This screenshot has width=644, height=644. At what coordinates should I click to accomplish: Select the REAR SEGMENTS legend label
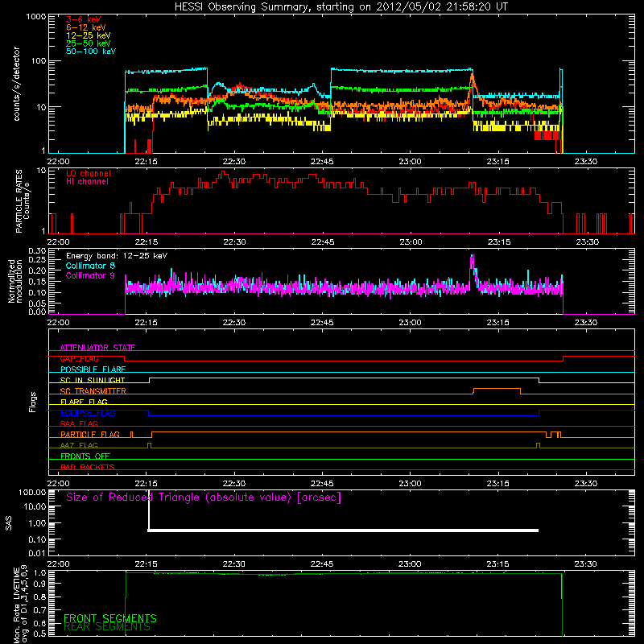[x=107, y=627]
